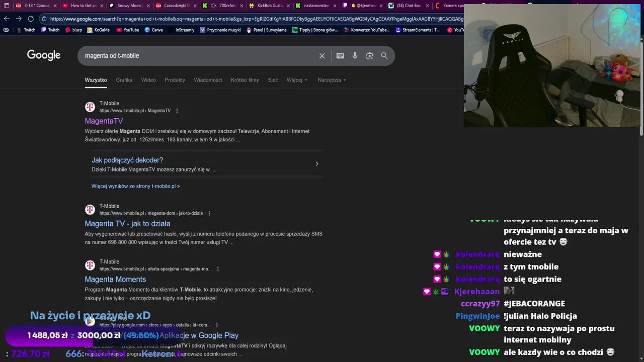The width and height of the screenshot is (644, 362).
Task: Open the Przycinanie muzyki bookmark
Action: (220, 30)
